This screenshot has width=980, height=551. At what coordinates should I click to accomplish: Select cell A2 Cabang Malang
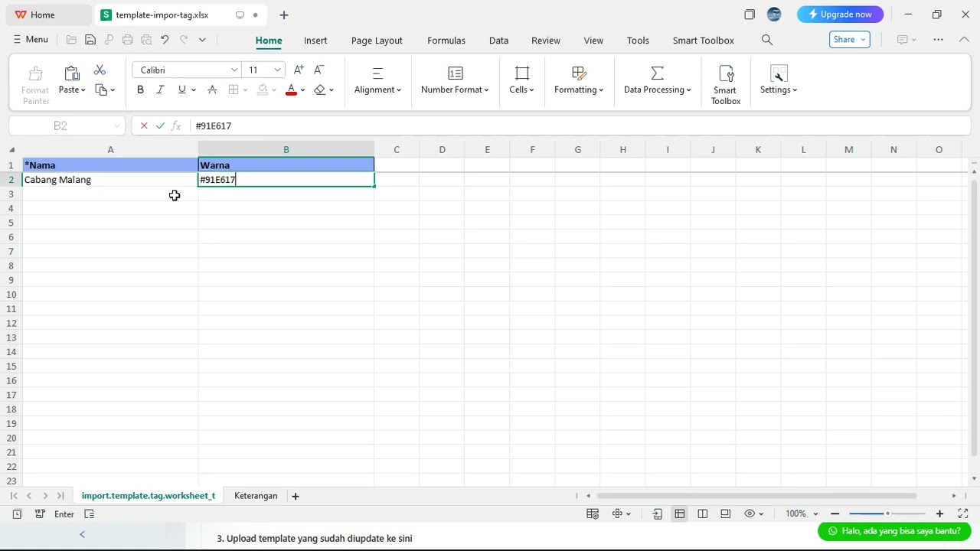tap(110, 179)
